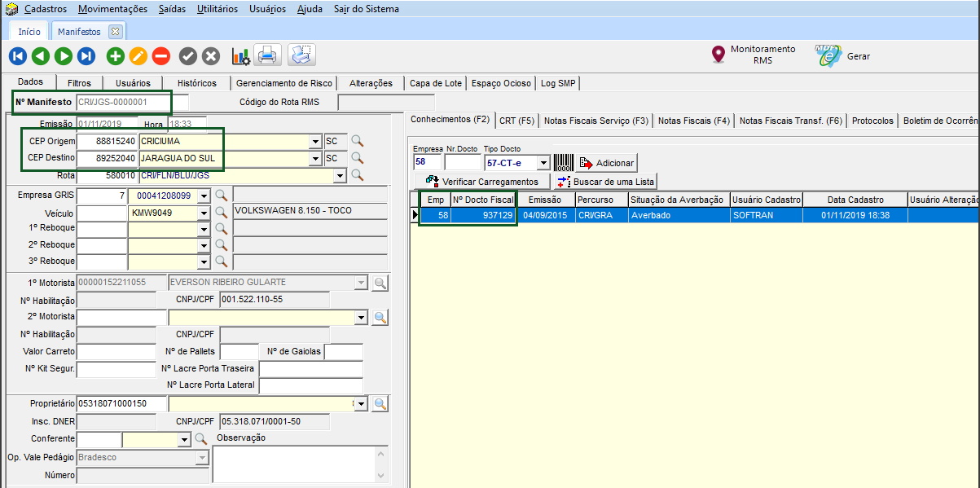Image resolution: width=980 pixels, height=488 pixels.
Task: Click the barcode scanner icon
Action: click(564, 163)
